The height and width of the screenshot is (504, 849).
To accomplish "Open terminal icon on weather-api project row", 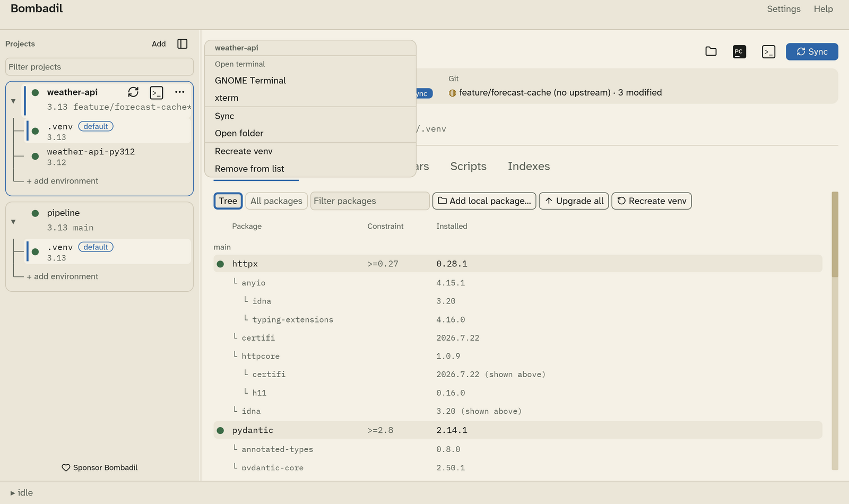I will click(x=157, y=93).
